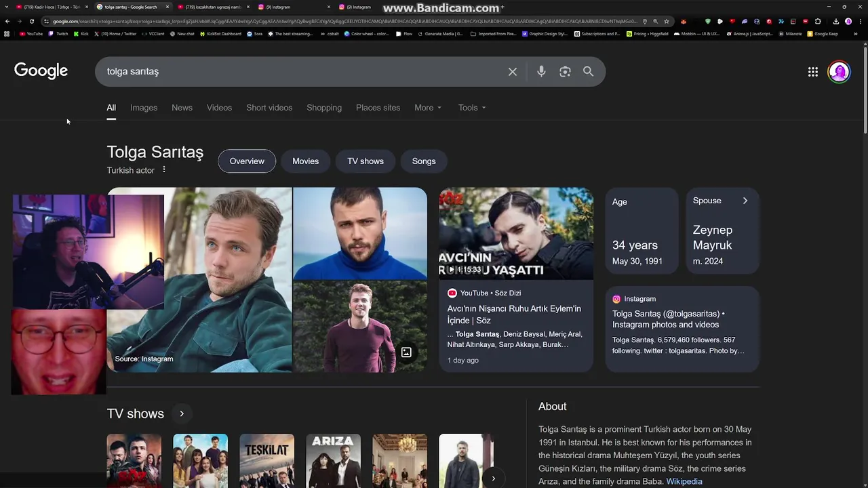Open the browser extensions puzzle icon
This screenshot has height=488, width=868.
pyautogui.click(x=818, y=21)
